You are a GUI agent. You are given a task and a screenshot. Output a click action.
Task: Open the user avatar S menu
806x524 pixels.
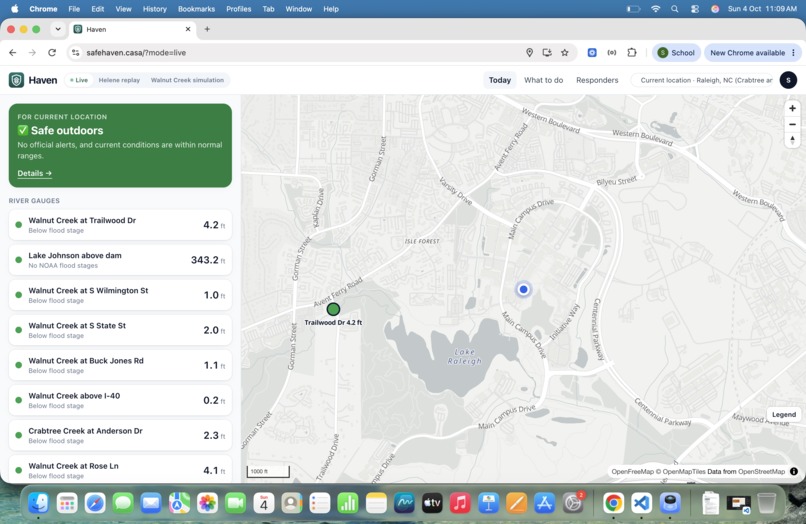[x=788, y=80]
